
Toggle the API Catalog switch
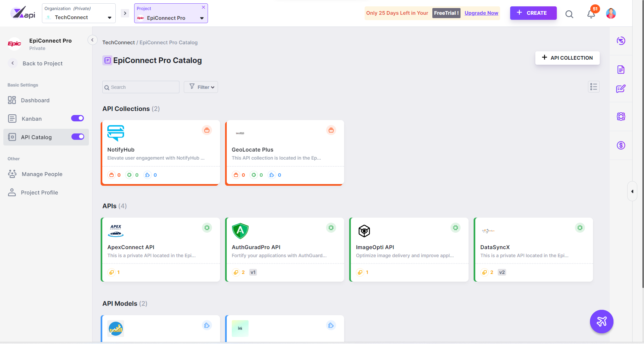[x=78, y=136]
